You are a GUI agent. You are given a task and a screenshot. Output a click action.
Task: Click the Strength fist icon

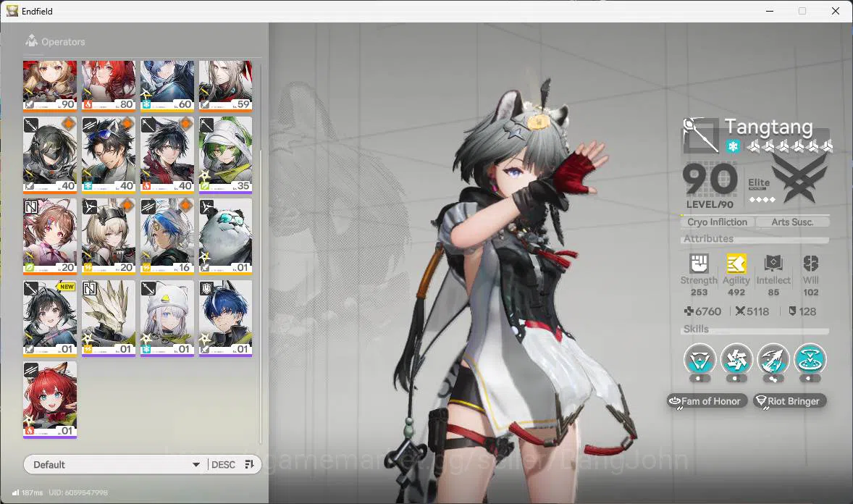(699, 264)
